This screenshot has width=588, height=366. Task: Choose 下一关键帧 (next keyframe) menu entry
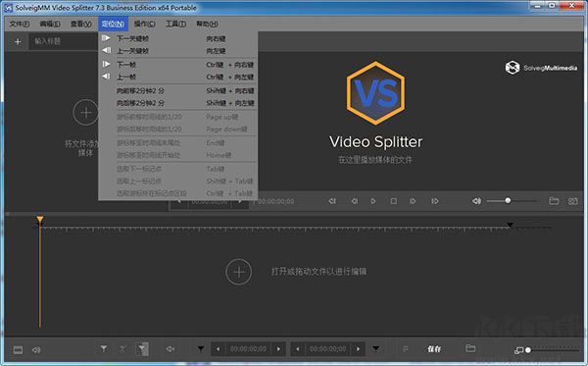tap(178, 38)
